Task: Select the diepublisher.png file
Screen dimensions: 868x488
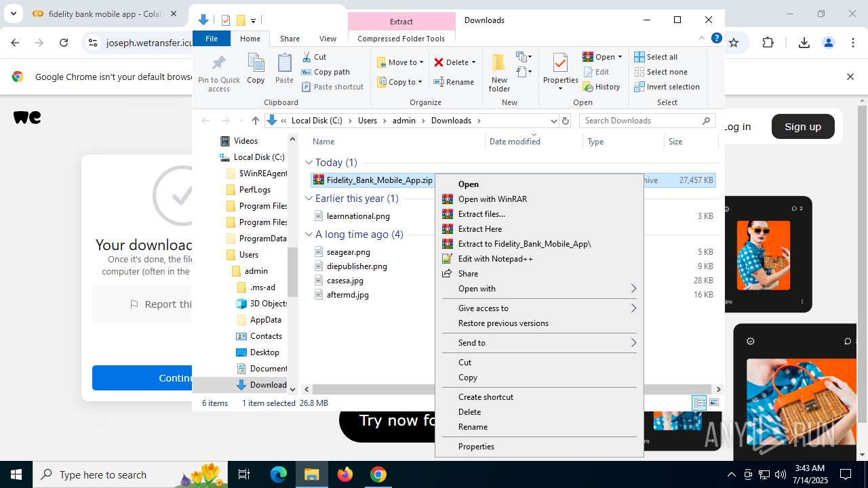Action: click(x=357, y=266)
